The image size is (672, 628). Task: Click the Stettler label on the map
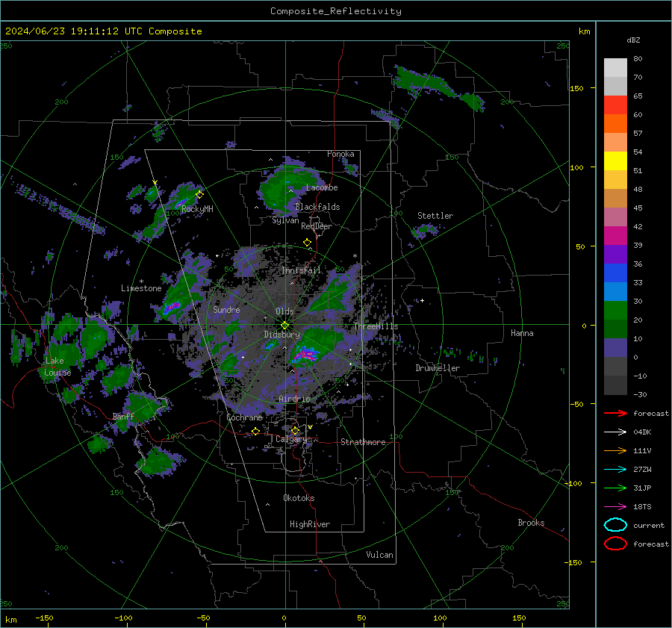click(435, 216)
